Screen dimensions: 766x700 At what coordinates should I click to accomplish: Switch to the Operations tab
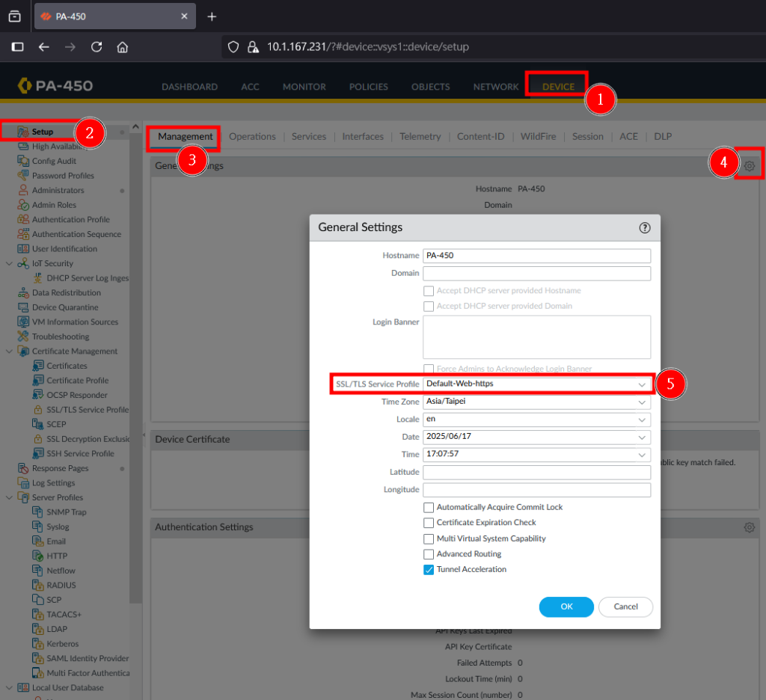pyautogui.click(x=252, y=137)
